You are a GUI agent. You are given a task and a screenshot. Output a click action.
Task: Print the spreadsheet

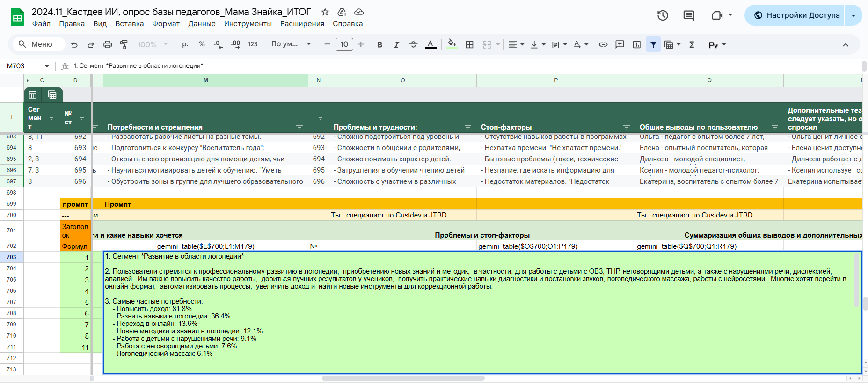(x=108, y=44)
